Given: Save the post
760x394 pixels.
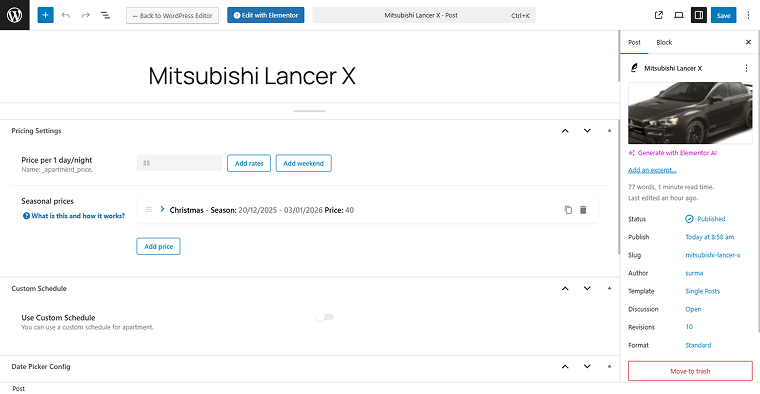Looking at the screenshot, I should coord(724,16).
